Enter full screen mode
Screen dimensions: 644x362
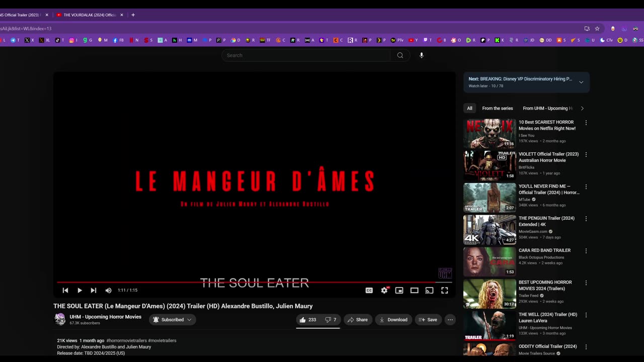445,290
